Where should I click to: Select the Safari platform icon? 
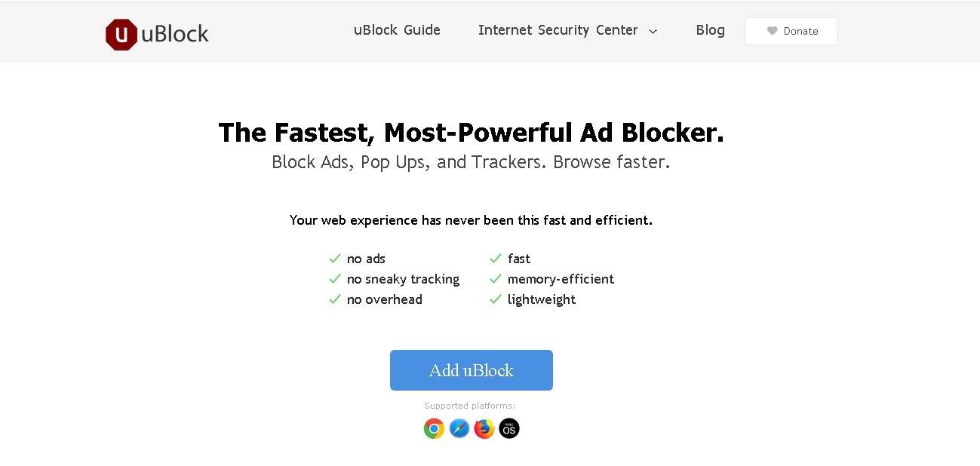click(x=459, y=429)
